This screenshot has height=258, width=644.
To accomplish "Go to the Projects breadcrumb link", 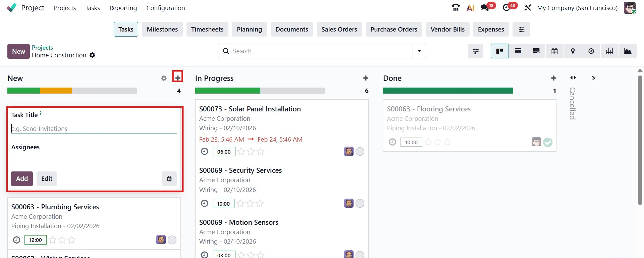I will click(42, 48).
